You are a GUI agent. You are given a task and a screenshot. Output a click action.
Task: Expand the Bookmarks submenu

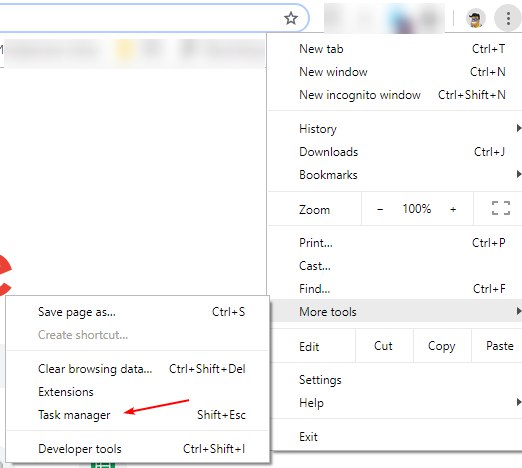pyautogui.click(x=395, y=175)
